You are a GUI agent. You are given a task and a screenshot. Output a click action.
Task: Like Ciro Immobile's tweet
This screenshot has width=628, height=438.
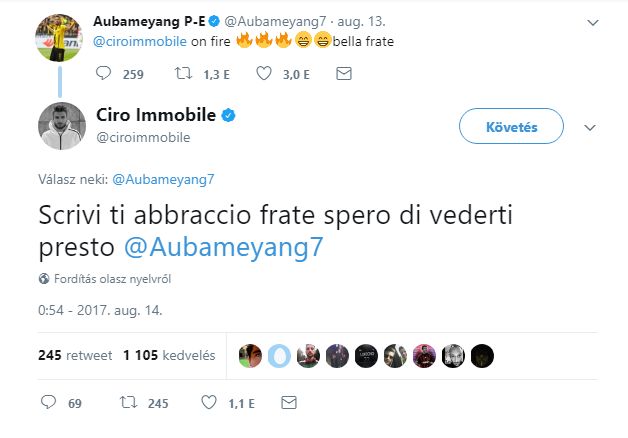click(208, 402)
